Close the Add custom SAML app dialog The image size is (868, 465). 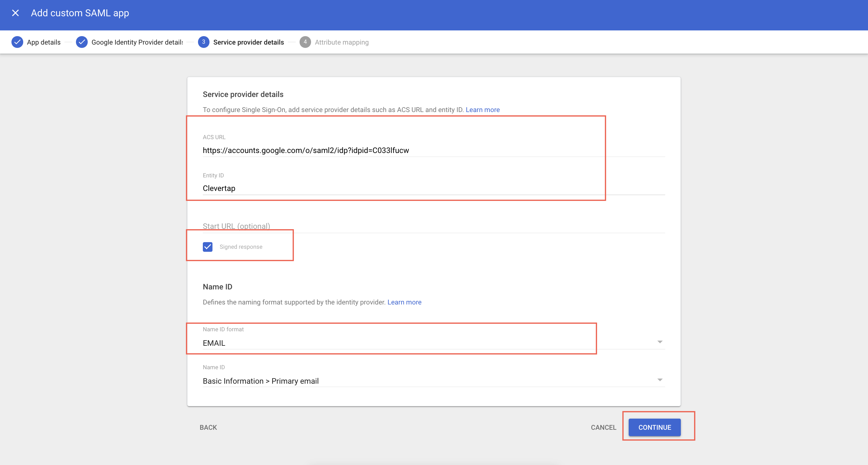[x=15, y=13]
